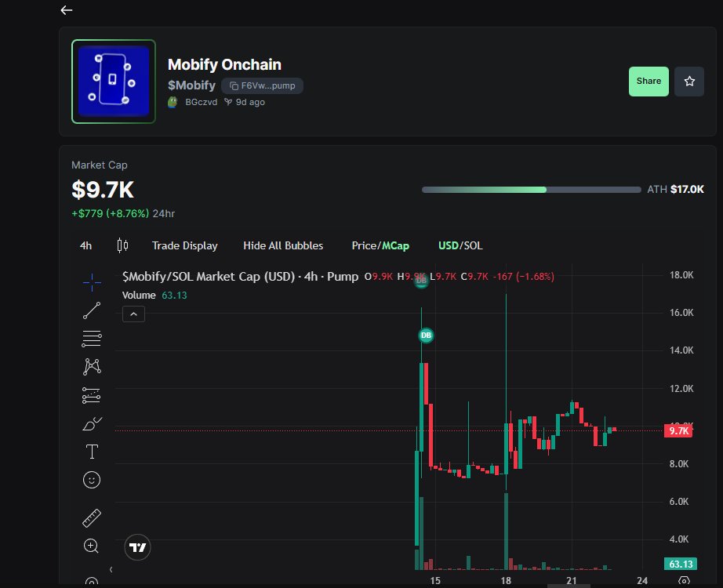Viewport: 723px width, 588px height.
Task: Click the 9.7K current price label
Action: (678, 430)
